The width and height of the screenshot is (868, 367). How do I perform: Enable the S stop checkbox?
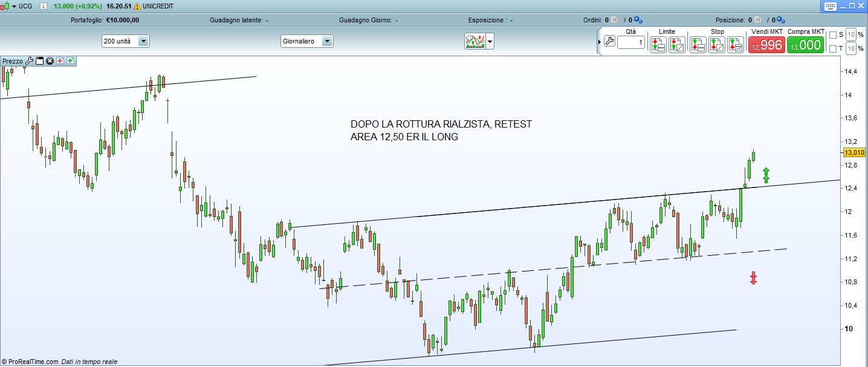tap(832, 34)
